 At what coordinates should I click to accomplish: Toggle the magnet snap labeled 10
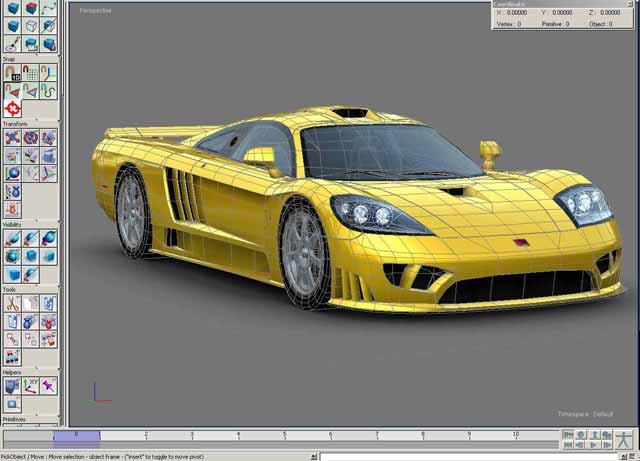pyautogui.click(x=12, y=73)
